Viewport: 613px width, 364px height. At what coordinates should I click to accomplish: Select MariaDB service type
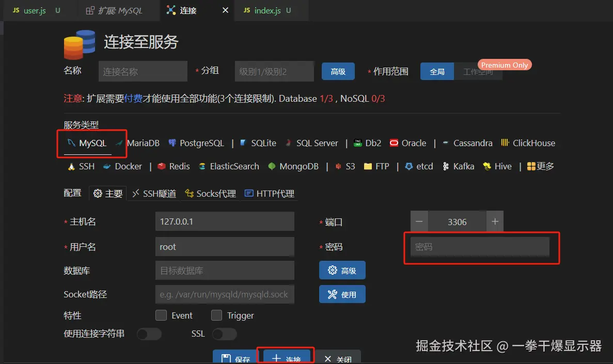coord(137,143)
